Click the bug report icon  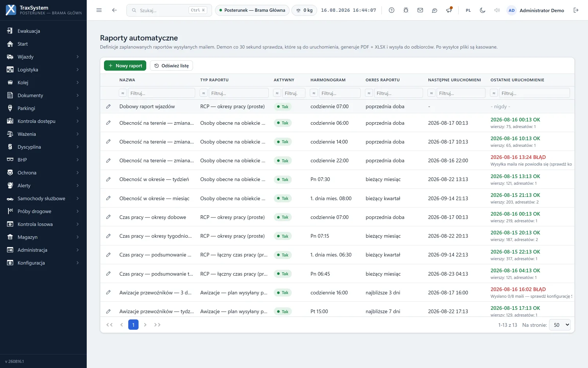(406, 10)
